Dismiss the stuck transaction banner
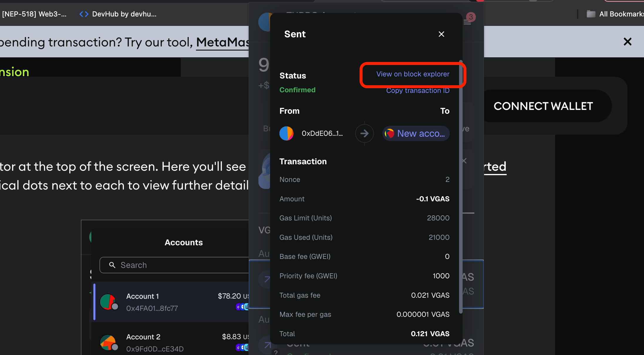This screenshot has height=355, width=644. click(627, 42)
